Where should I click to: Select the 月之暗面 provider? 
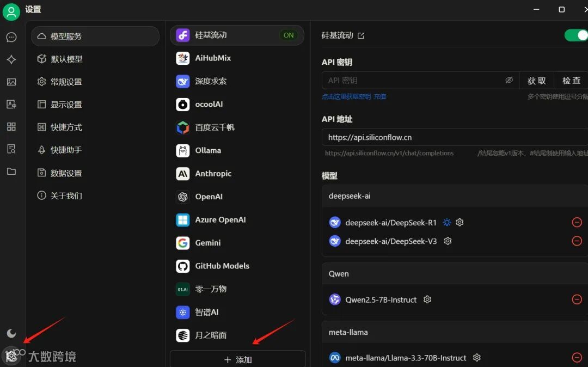tap(237, 335)
